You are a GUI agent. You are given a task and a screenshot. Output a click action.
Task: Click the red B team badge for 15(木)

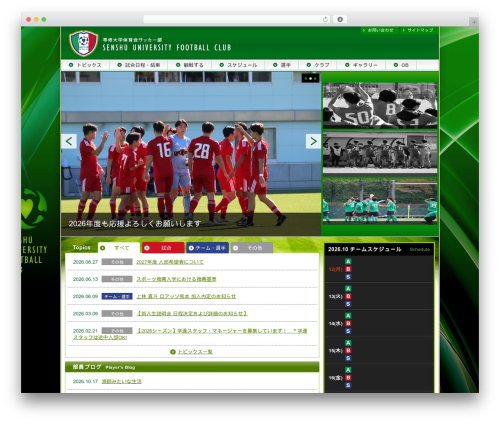click(348, 350)
